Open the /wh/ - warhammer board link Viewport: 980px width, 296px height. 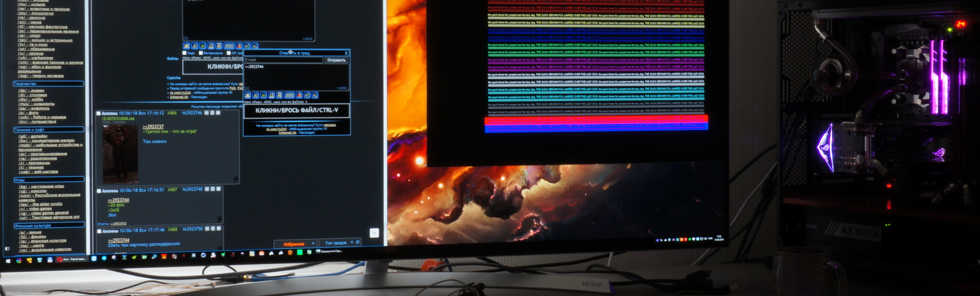(x=35, y=58)
